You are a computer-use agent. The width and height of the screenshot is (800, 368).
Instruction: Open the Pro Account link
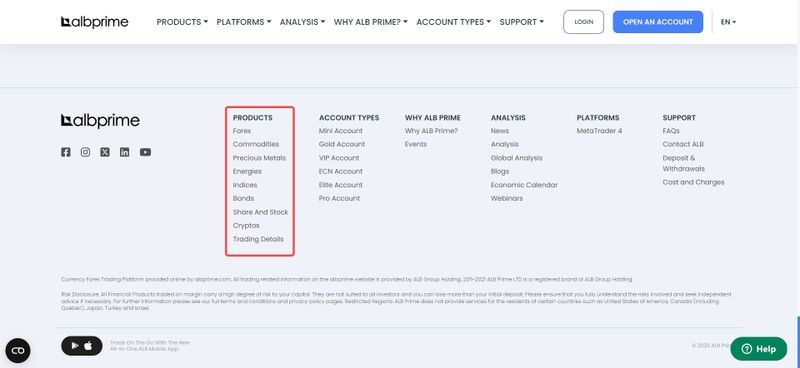point(339,198)
